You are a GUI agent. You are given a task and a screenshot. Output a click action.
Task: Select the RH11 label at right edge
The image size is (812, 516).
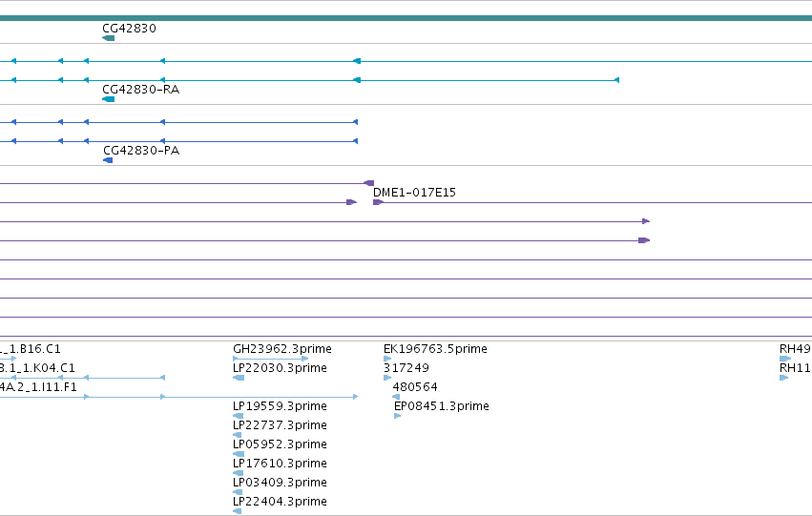(x=796, y=368)
